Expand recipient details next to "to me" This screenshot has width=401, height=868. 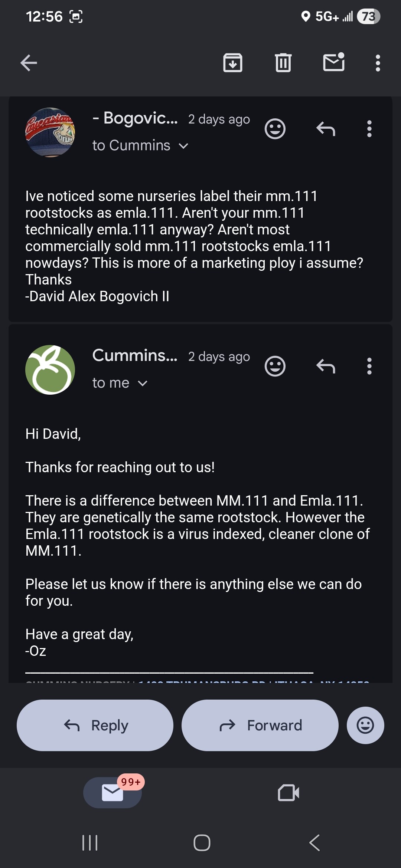point(143,383)
